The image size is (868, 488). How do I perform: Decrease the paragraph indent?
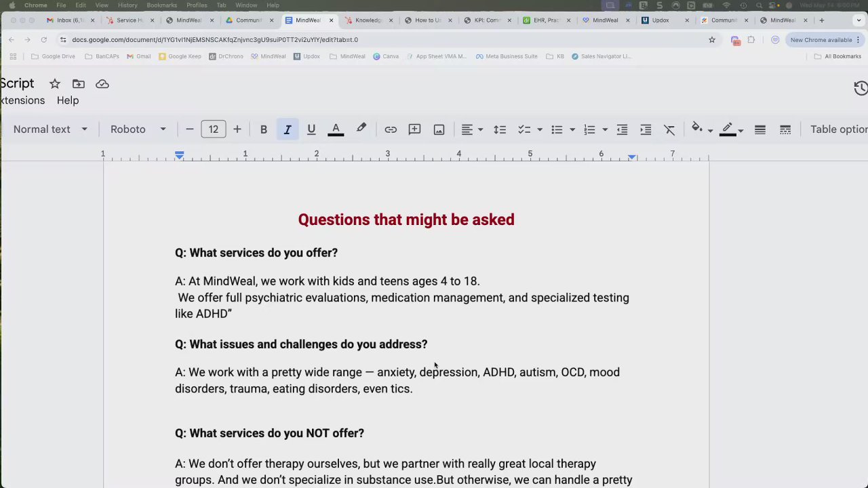point(622,129)
